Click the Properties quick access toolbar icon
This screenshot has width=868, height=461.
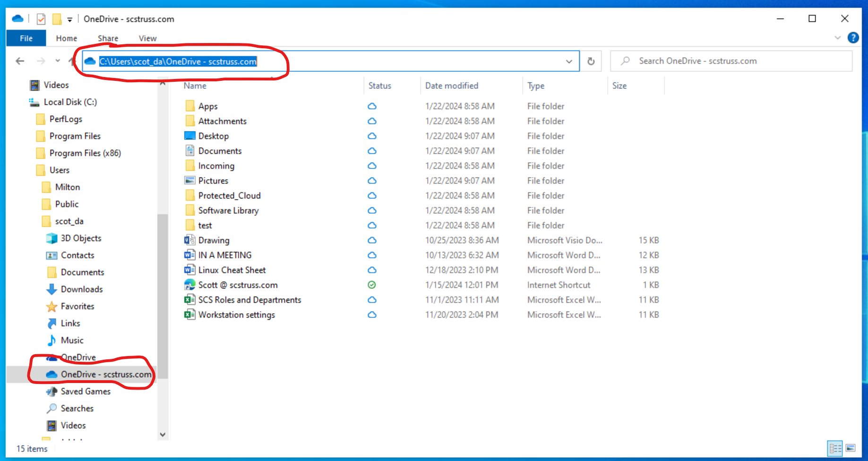pyautogui.click(x=41, y=19)
